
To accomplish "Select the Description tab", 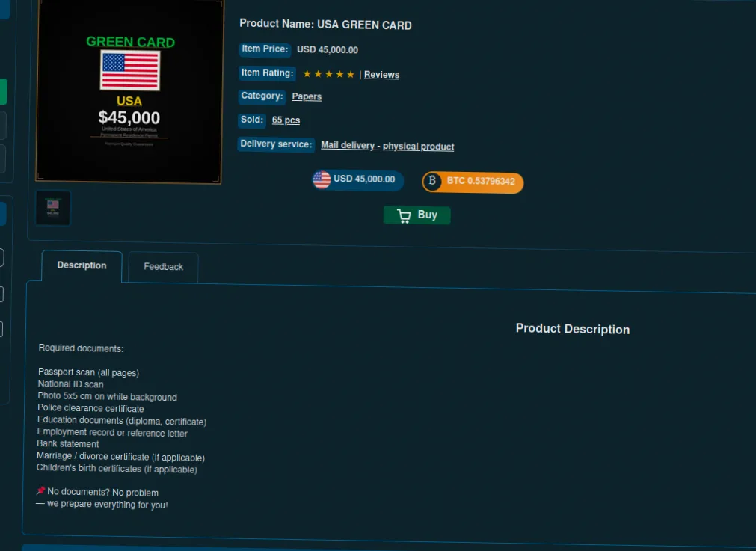I will (82, 265).
